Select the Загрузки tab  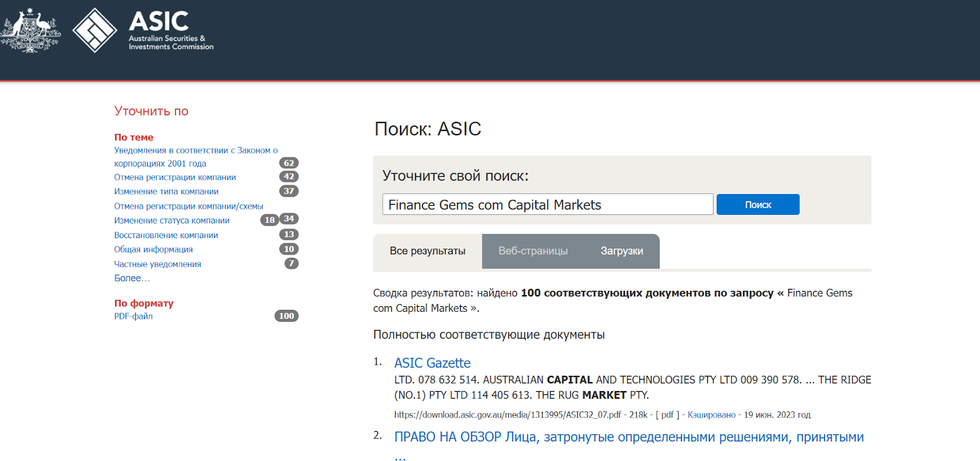tap(622, 251)
